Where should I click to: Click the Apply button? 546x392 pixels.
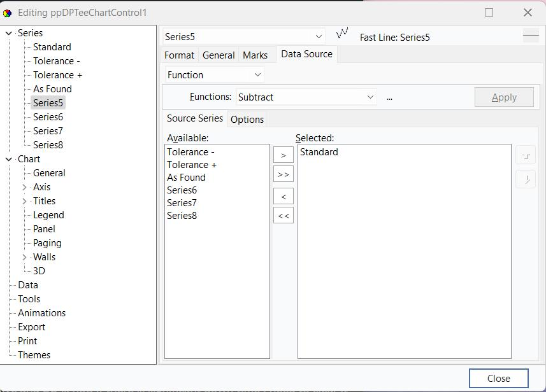(504, 97)
